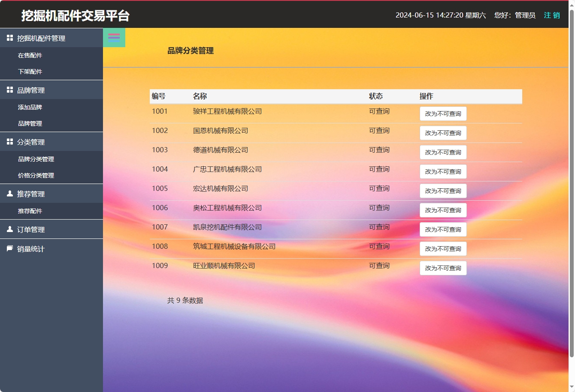Click the person icon beside 订单管理
The height and width of the screenshot is (392, 575).
pyautogui.click(x=9, y=229)
